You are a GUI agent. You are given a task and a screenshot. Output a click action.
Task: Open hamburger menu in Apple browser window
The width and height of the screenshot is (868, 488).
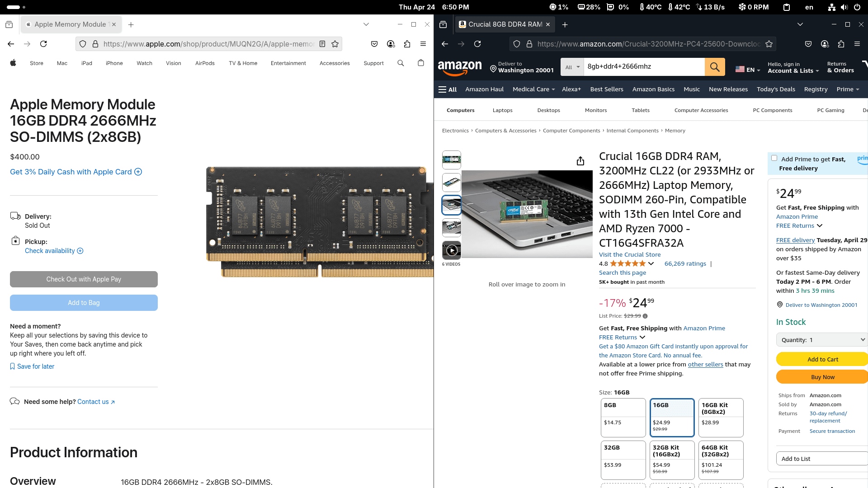click(x=423, y=44)
